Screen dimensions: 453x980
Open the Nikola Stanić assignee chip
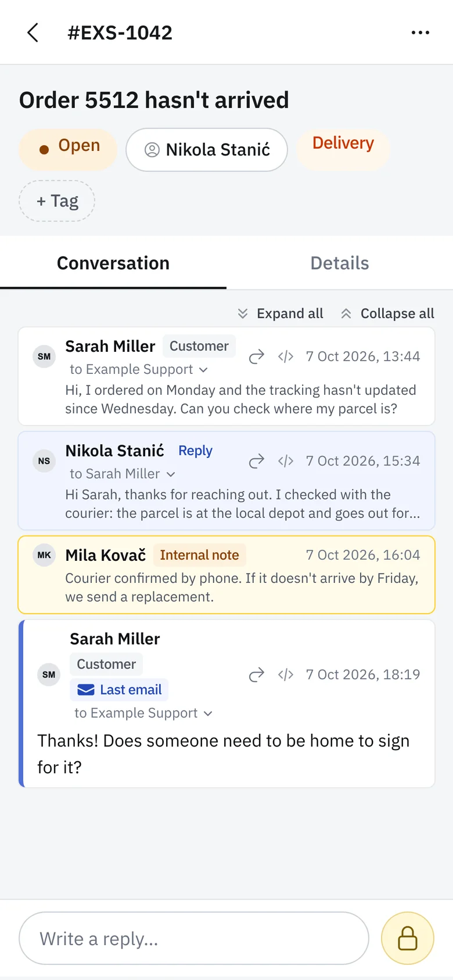[207, 150]
